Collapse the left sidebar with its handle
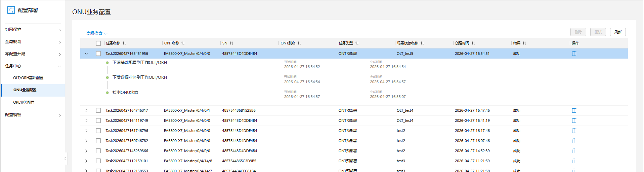Image resolution: width=644 pixels, height=172 pixels. [x=65, y=159]
